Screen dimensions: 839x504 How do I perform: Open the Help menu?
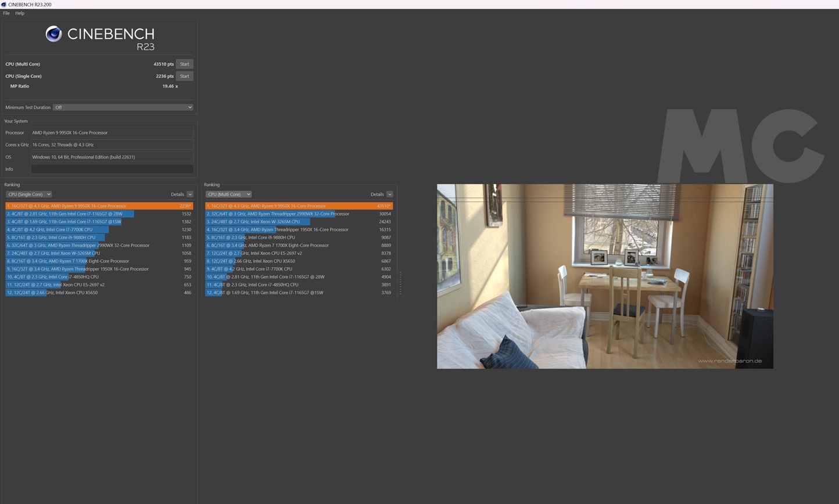tap(20, 13)
